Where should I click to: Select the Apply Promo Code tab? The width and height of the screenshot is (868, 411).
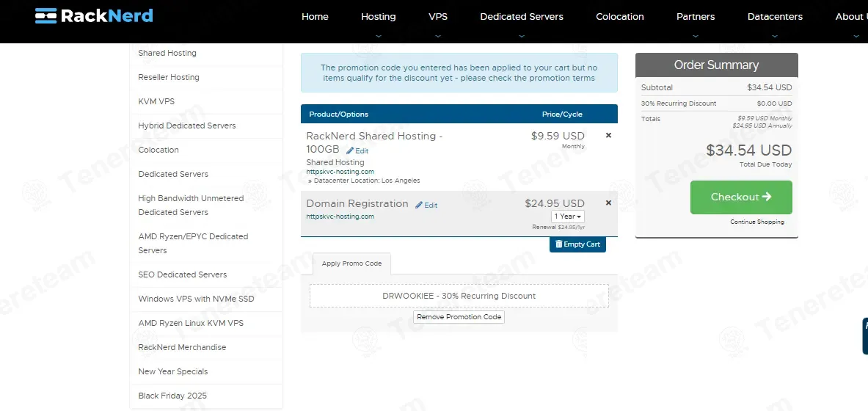pos(351,263)
